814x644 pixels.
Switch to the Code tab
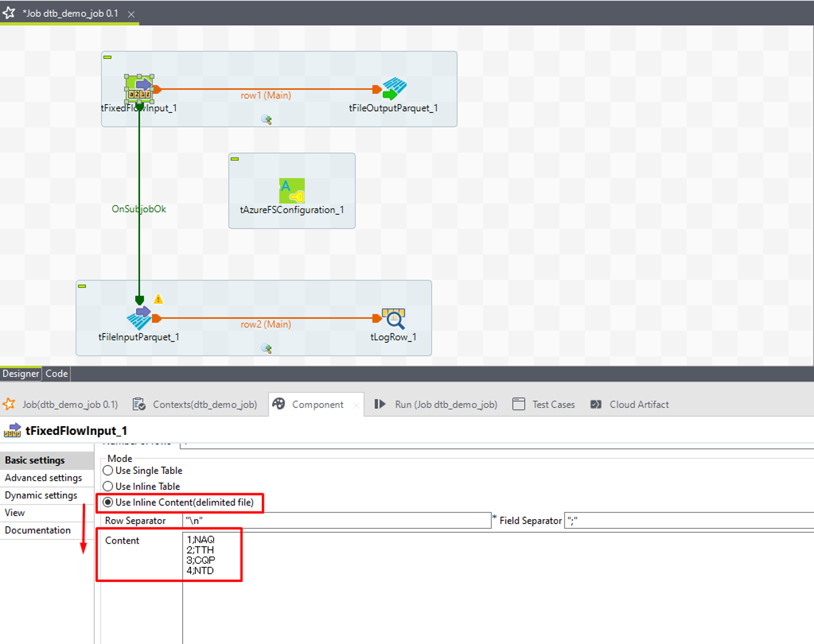click(57, 373)
